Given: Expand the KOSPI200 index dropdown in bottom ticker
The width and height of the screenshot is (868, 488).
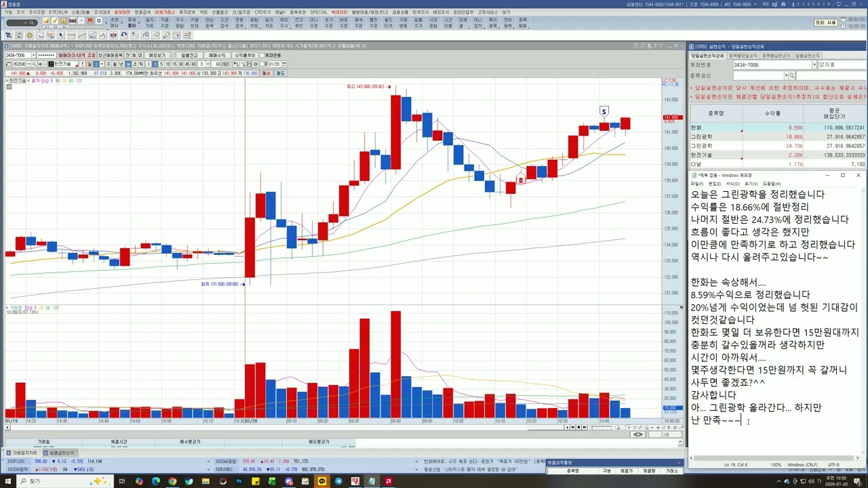Looking at the screenshot, I should (208, 461).
